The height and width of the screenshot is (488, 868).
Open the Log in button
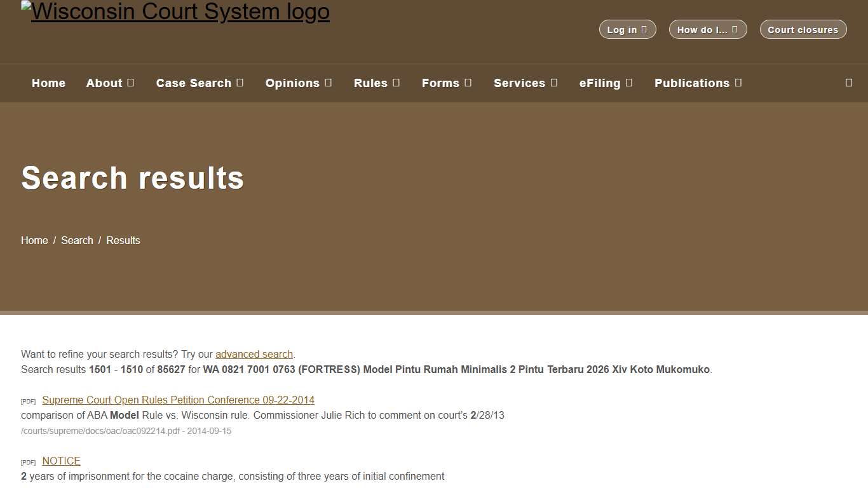(627, 29)
